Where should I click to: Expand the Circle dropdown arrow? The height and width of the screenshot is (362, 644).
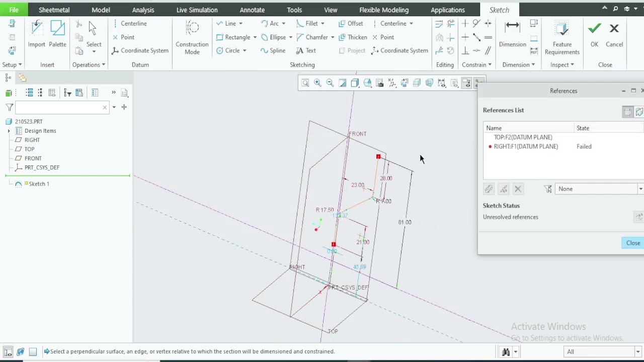pyautogui.click(x=245, y=51)
